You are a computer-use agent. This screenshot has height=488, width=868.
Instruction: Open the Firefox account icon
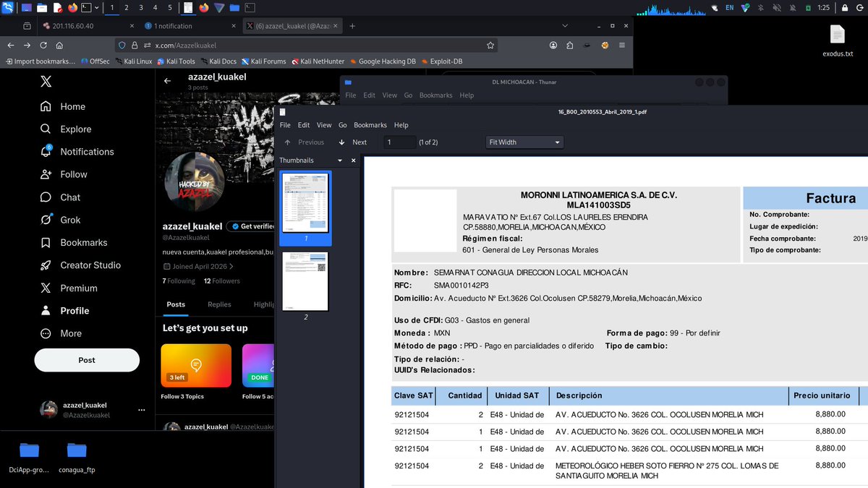coord(553,45)
